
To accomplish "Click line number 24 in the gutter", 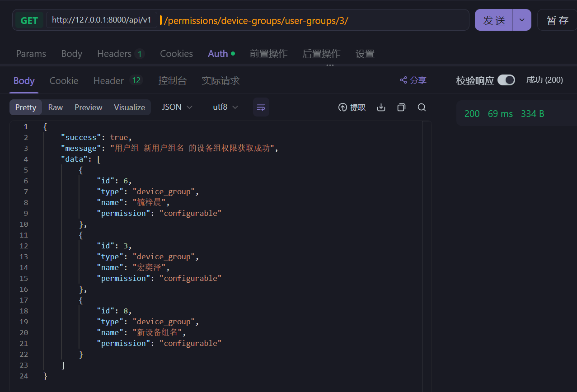I will [x=23, y=376].
